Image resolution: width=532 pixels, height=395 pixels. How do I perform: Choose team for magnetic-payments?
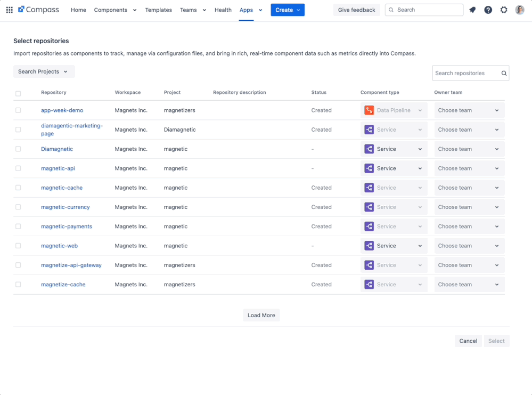tap(469, 226)
